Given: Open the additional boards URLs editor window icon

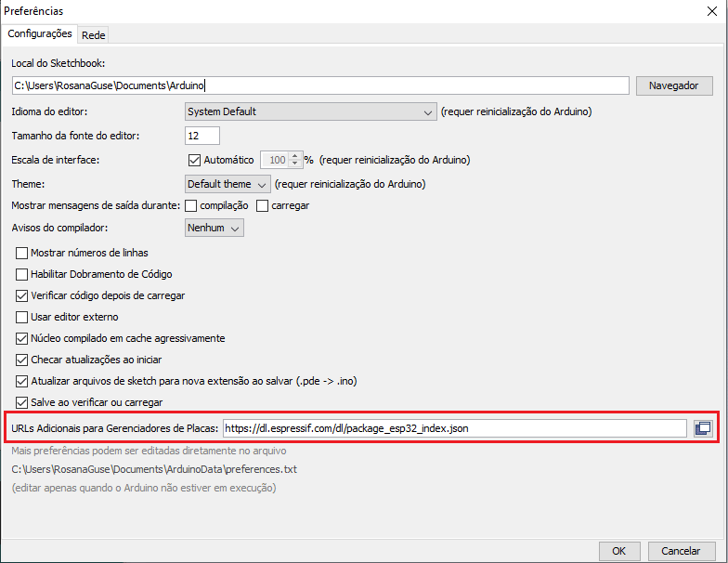Looking at the screenshot, I should pyautogui.click(x=703, y=427).
